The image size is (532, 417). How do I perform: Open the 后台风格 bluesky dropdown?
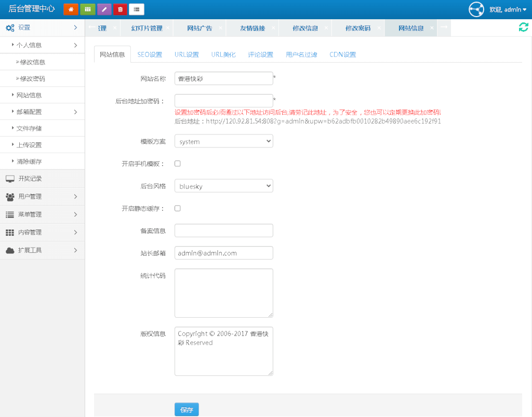[x=223, y=186]
